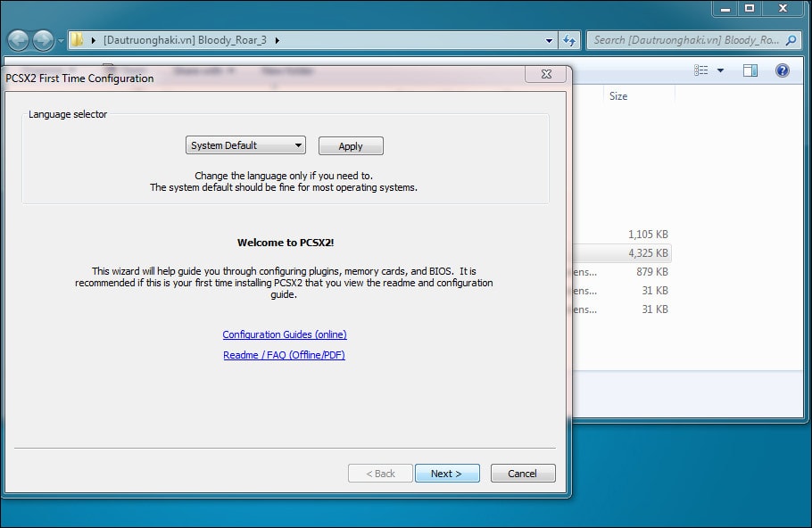Toggle the preview pane icon

750,70
